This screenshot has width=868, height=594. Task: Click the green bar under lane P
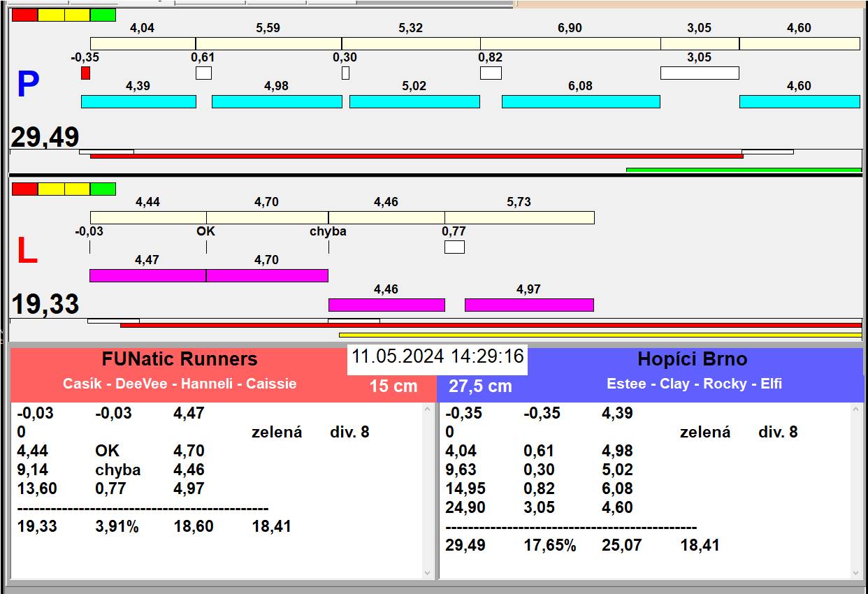[x=744, y=170]
